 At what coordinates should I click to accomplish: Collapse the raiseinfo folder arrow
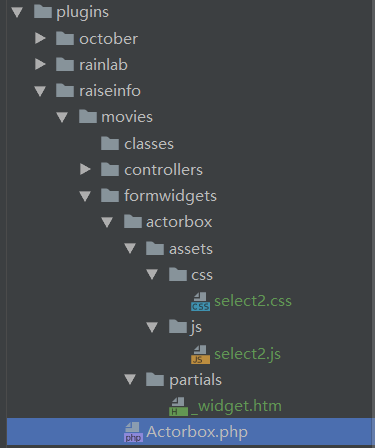pos(40,91)
